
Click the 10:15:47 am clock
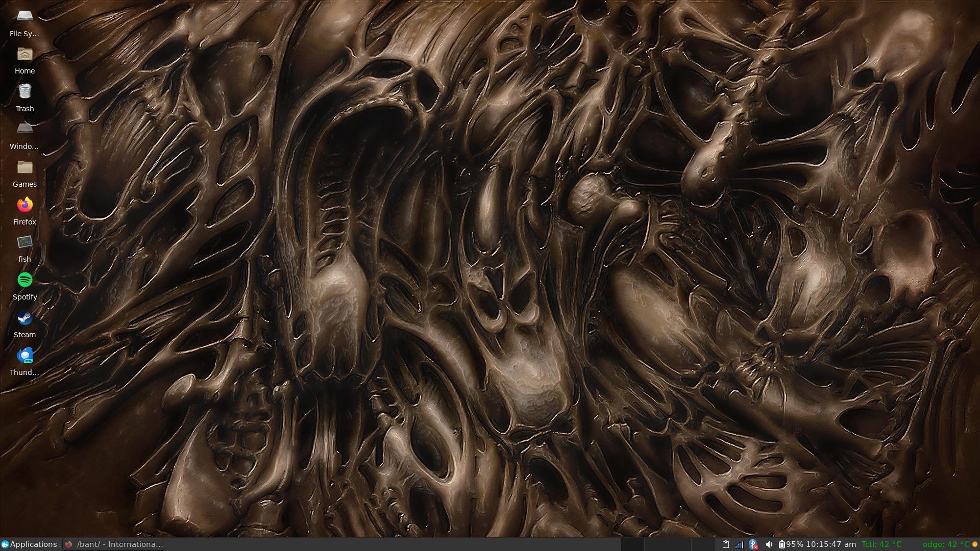point(831,544)
